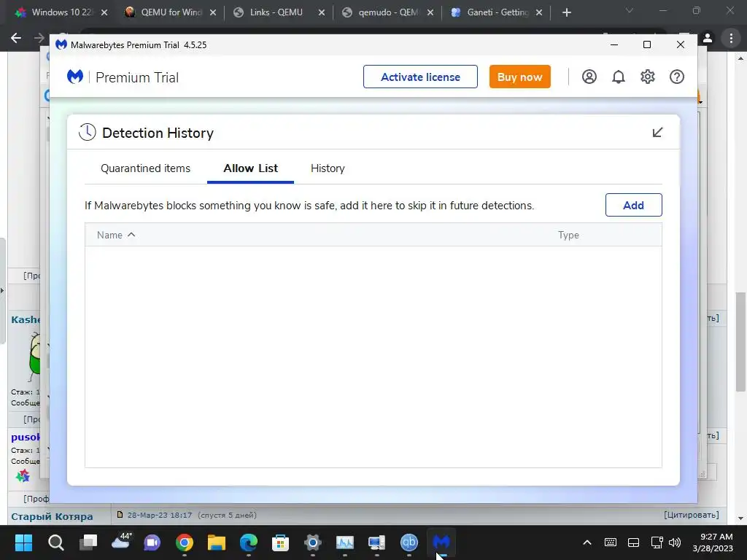Select the Allow List tab
747x560 pixels.
(251, 168)
